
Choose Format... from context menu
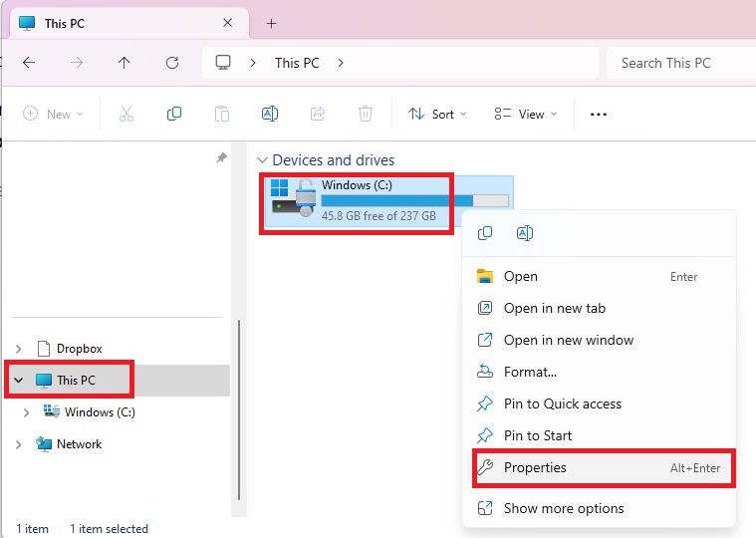click(599, 373)
